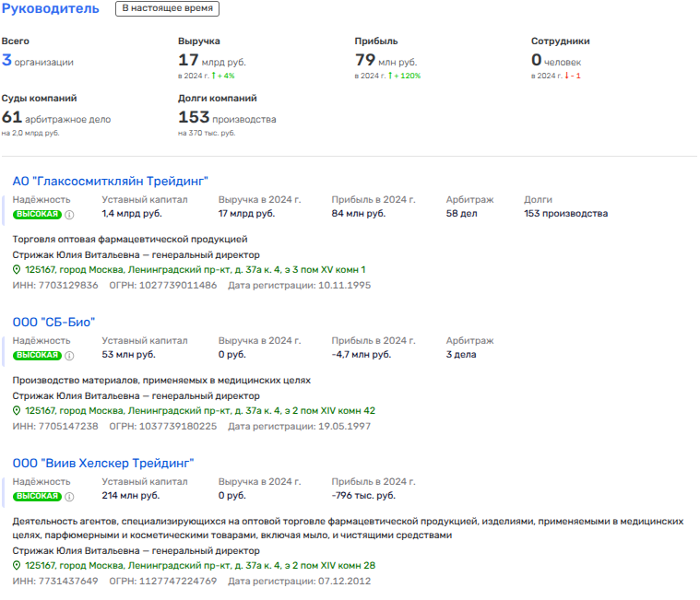Click info icon beside Виив Хелскер reliability badge
Image resolution: width=700 pixels, height=600 pixels.
pos(69,497)
